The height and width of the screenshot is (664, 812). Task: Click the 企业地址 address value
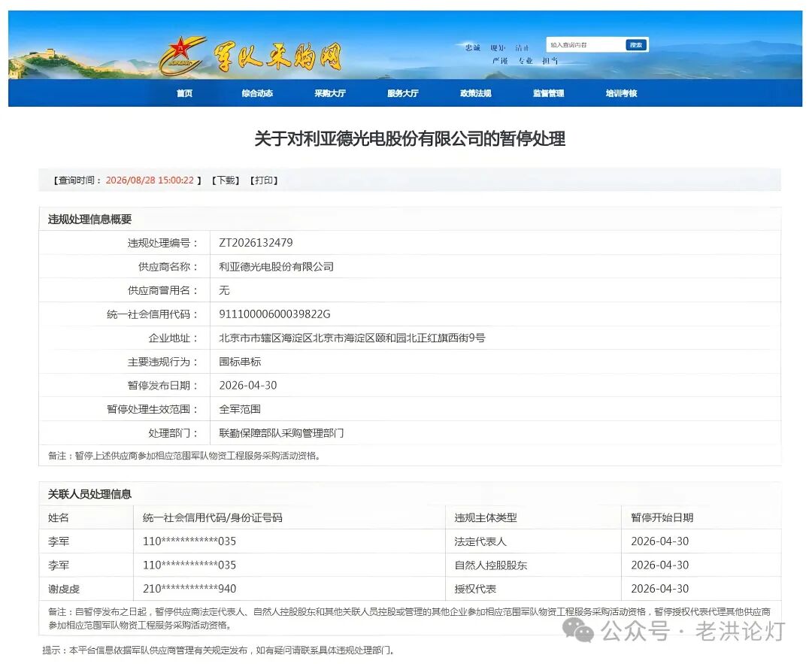point(352,338)
